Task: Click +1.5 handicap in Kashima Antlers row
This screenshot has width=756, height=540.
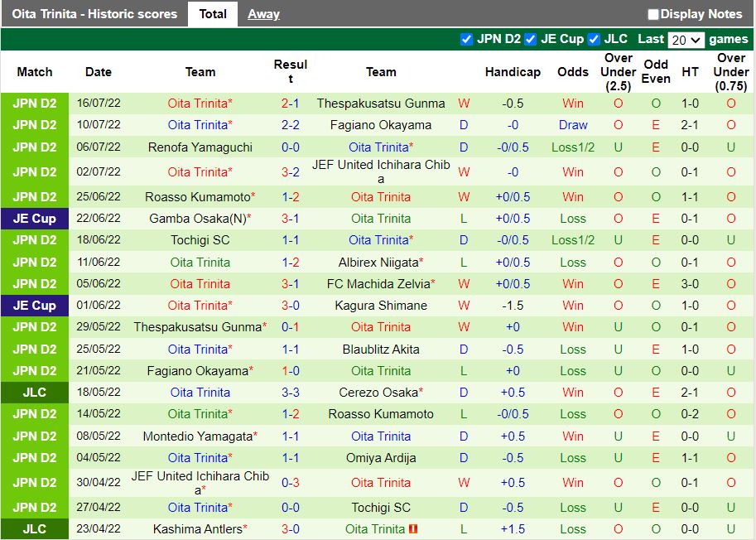Action: pyautogui.click(x=513, y=529)
